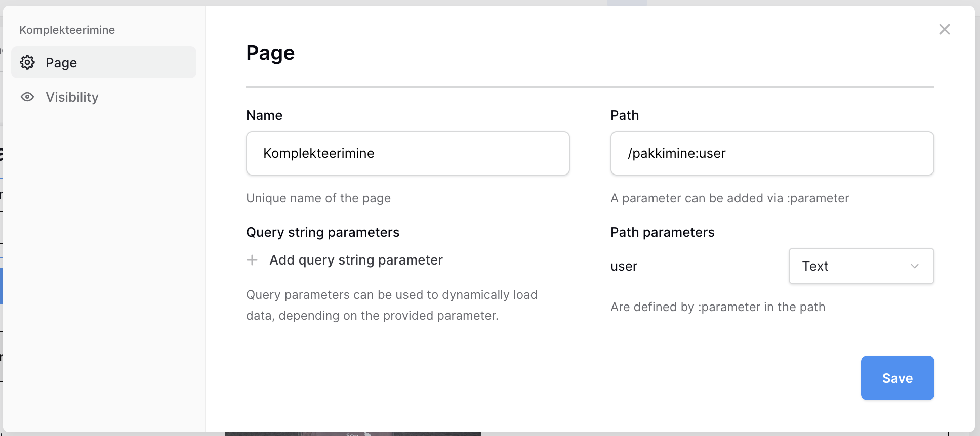Click the Name field label
Screen dimensions: 980x436
pos(264,115)
